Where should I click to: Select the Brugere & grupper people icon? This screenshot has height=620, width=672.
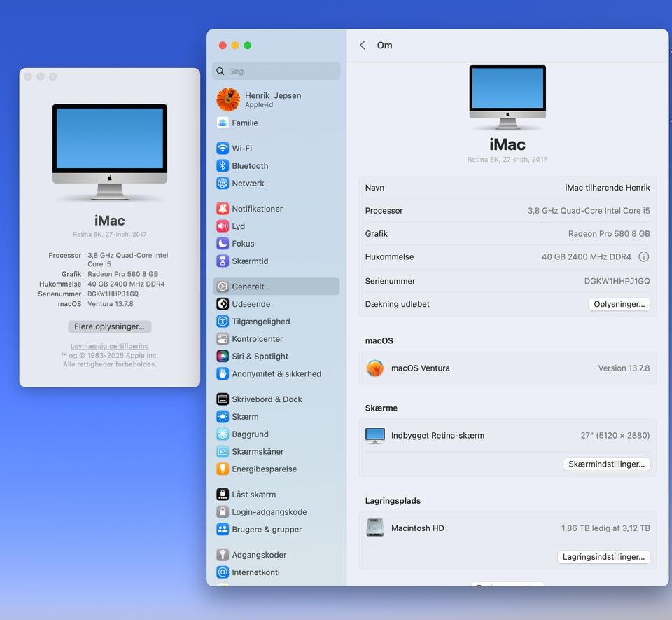tap(223, 530)
